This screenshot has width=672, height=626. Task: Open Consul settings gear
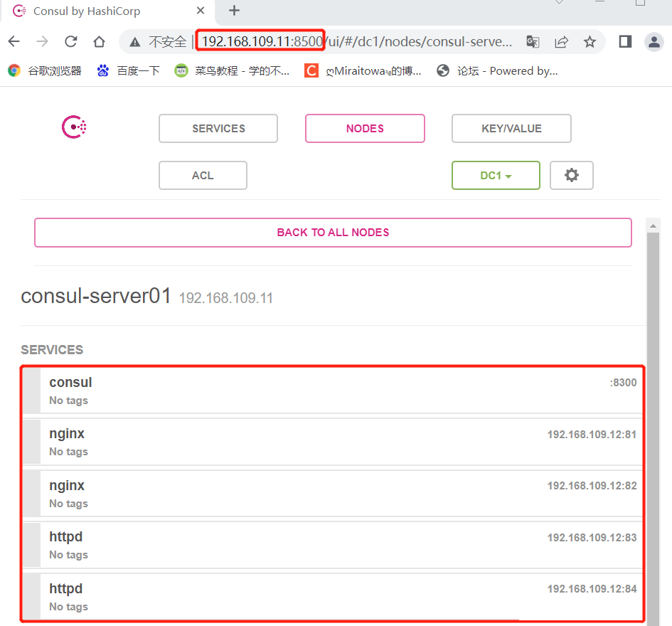pyautogui.click(x=571, y=176)
